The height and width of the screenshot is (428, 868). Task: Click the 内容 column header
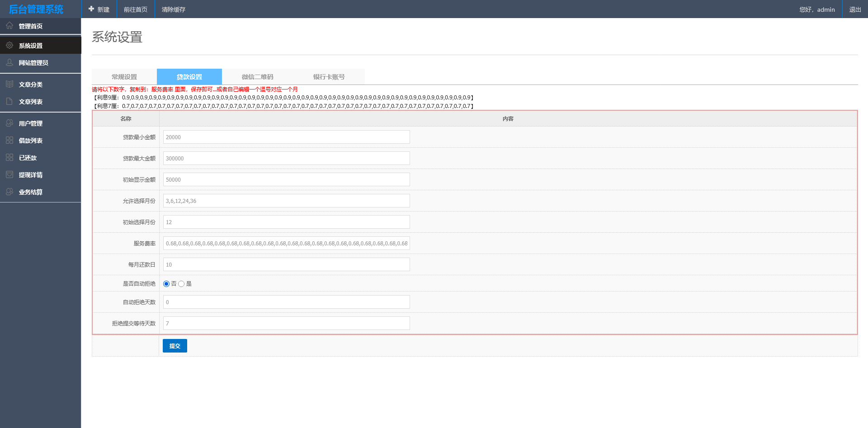pyautogui.click(x=508, y=118)
